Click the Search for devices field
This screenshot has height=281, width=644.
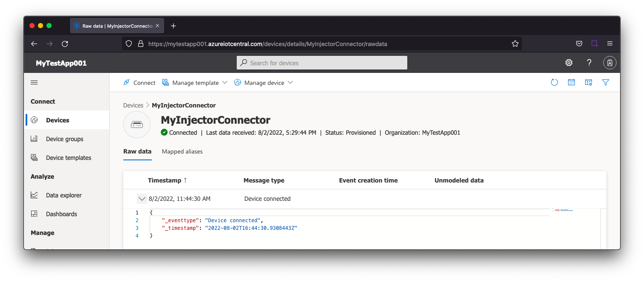point(322,63)
